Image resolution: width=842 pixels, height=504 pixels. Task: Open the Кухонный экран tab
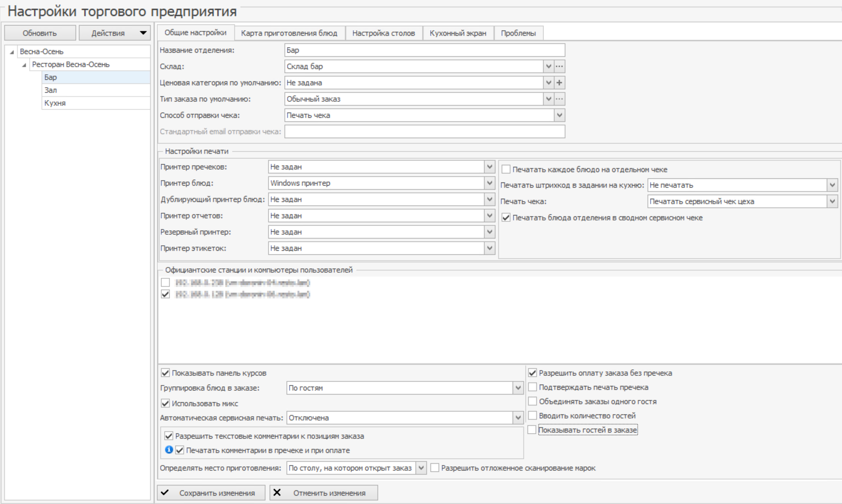tap(458, 33)
